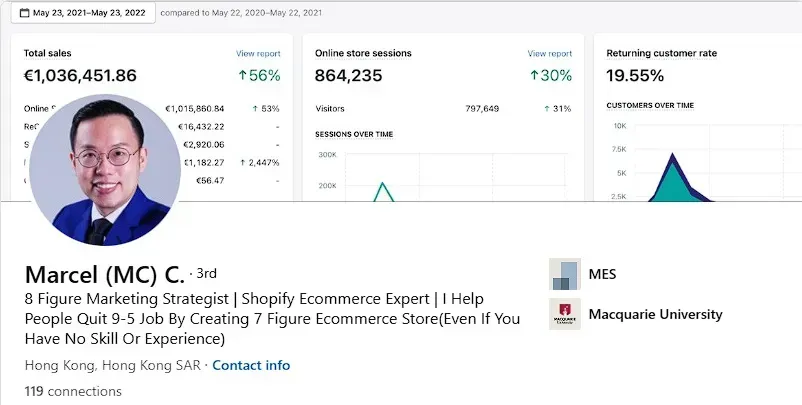Click the MES company logo icon
Screen dimensions: 802x405
(565, 274)
